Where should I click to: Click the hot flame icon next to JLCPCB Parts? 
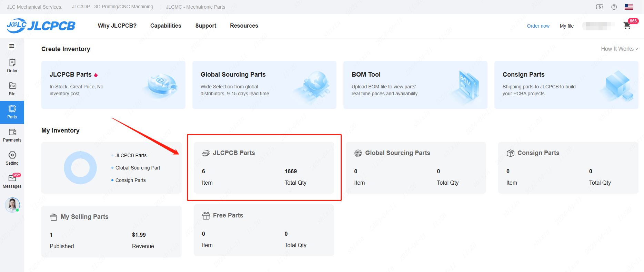pos(96,75)
